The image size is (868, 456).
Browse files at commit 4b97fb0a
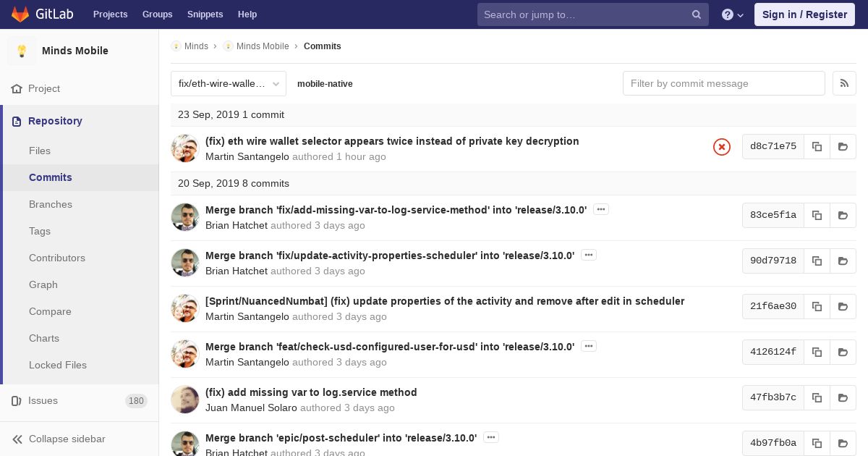(843, 443)
